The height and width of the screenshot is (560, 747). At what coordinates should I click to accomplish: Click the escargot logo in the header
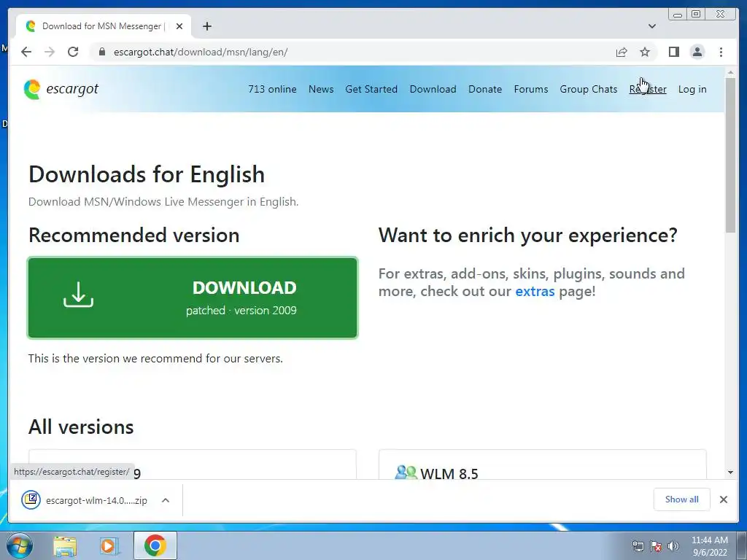coord(61,89)
